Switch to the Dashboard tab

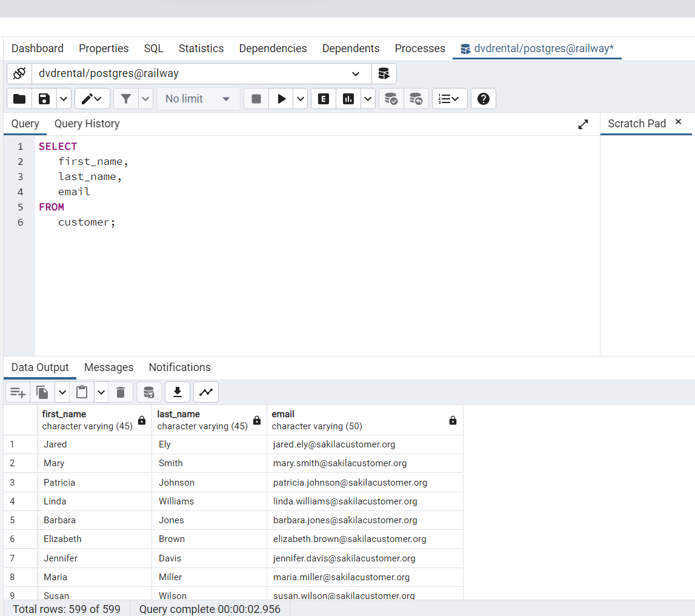tap(38, 49)
